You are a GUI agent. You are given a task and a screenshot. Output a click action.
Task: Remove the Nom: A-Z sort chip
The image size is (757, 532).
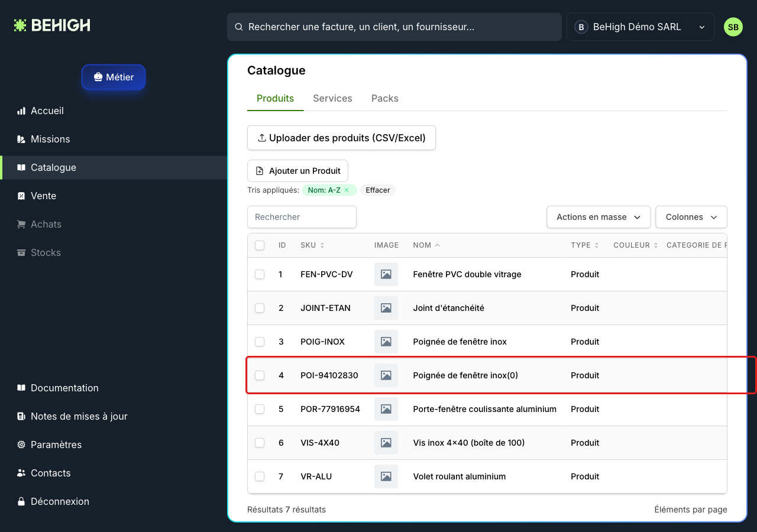point(347,190)
